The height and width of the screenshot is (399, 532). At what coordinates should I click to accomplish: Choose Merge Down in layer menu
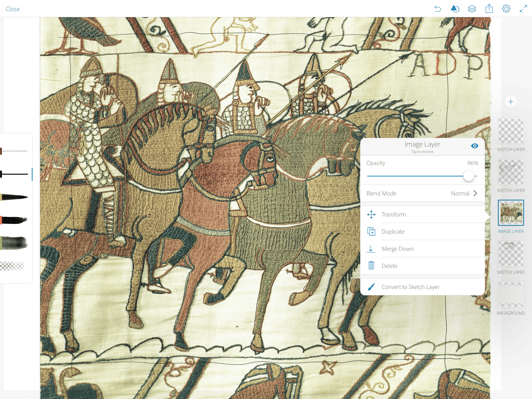(422, 249)
